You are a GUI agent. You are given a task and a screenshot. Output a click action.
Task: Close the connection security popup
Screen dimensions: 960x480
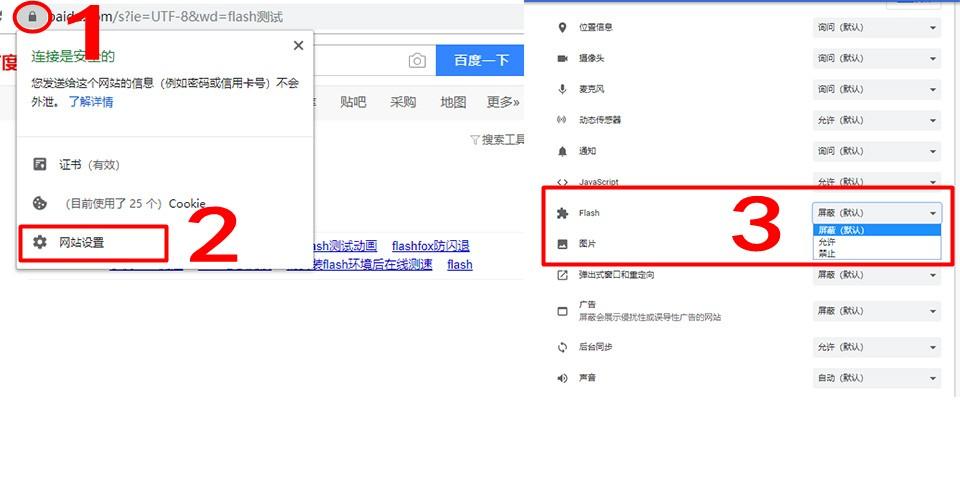pos(298,46)
